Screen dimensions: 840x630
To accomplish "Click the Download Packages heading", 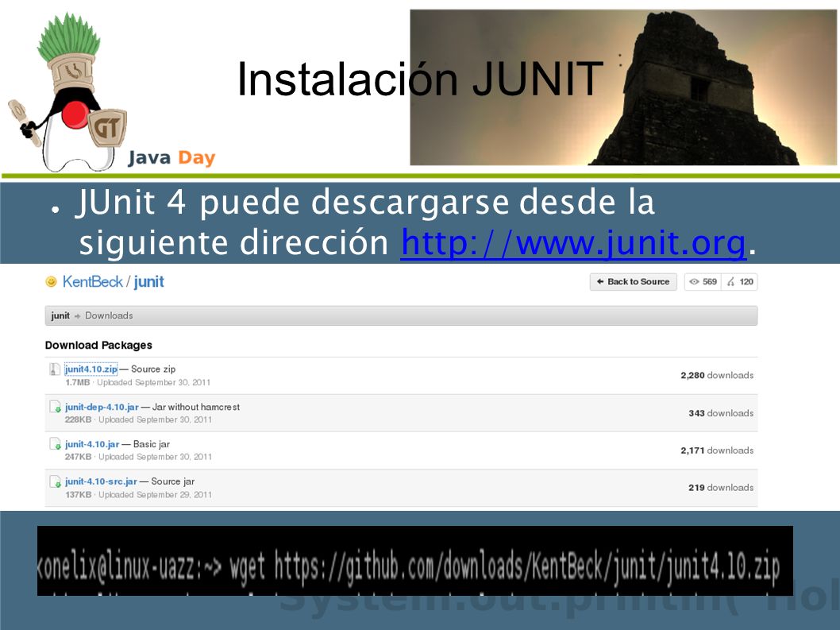I will click(x=98, y=346).
